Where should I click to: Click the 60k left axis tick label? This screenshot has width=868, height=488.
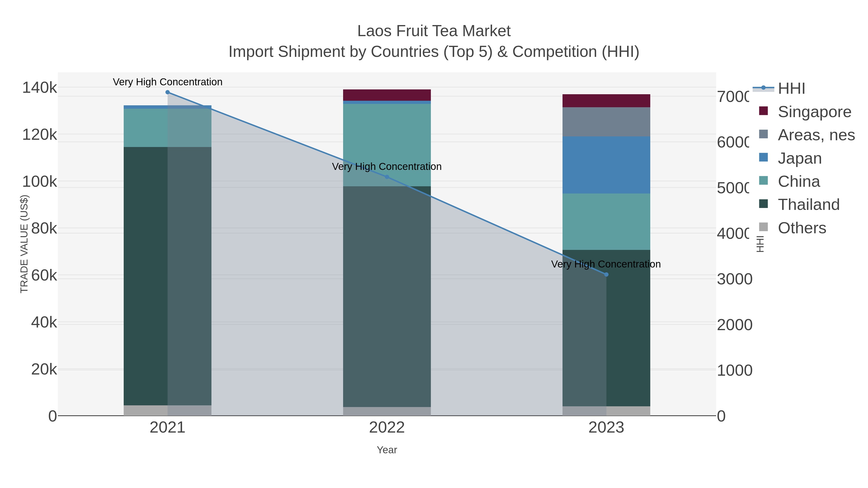pos(44,275)
